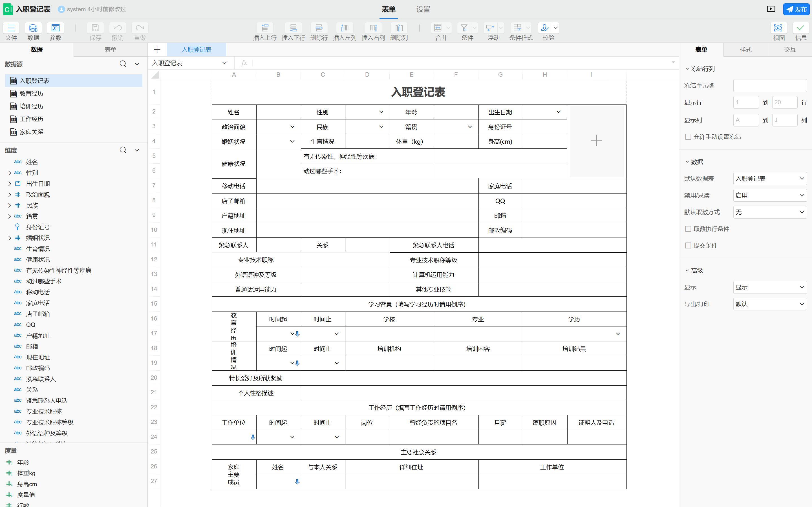Click the Publish (发布) button
Screen dimensions: 812x507
(796, 9)
